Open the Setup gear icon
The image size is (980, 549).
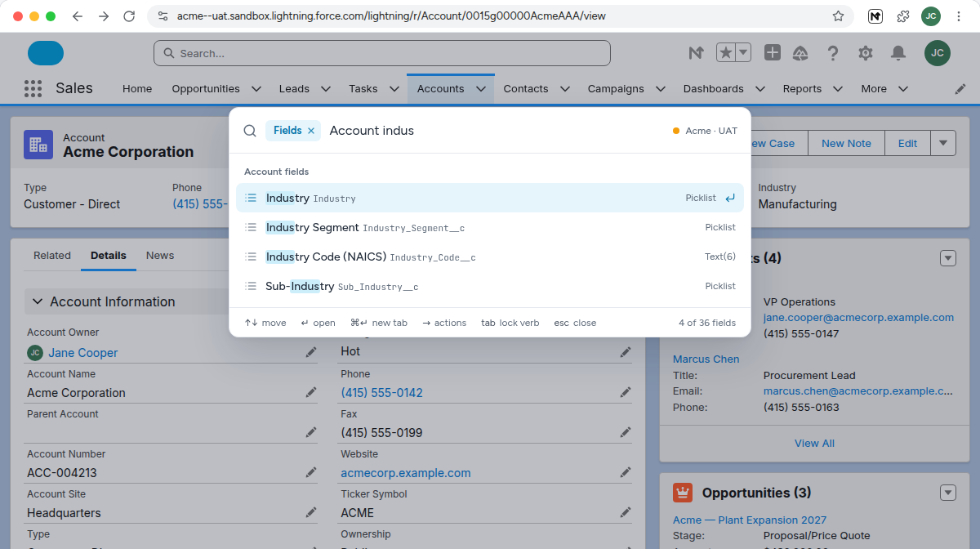pyautogui.click(x=866, y=53)
